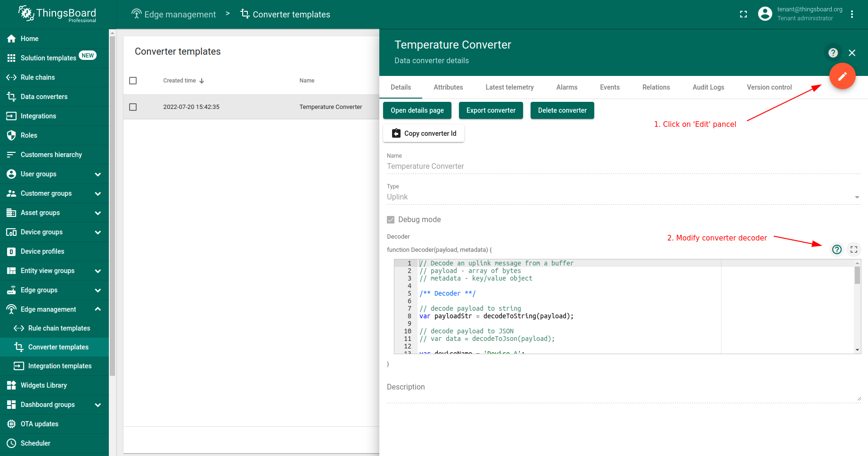Click the Name column header
Screen dimensions: 868x456
pyautogui.click(x=307, y=81)
